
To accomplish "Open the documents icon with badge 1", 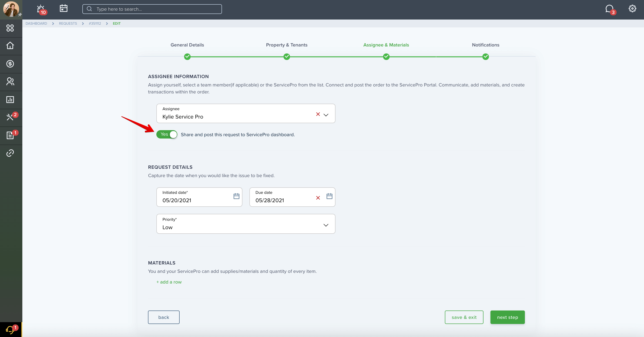I will [10, 135].
